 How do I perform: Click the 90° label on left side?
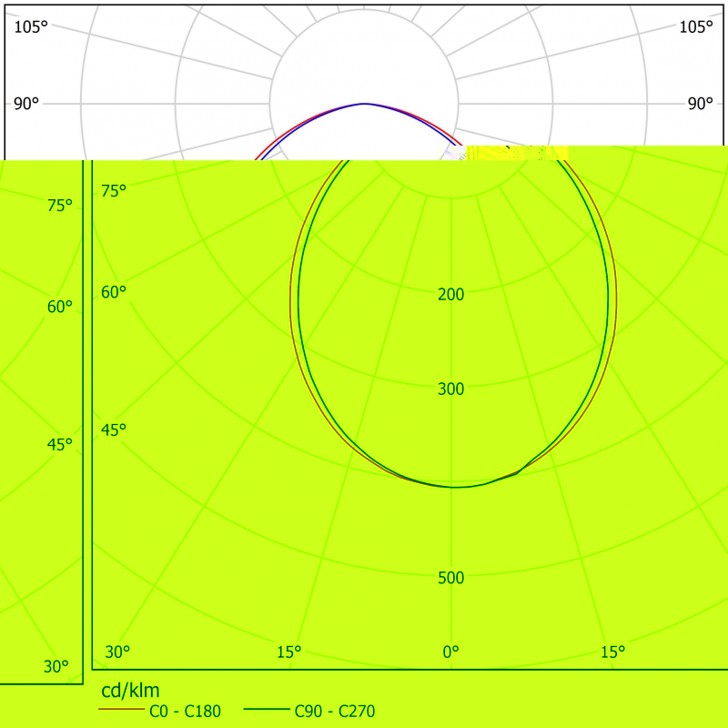tap(26, 104)
